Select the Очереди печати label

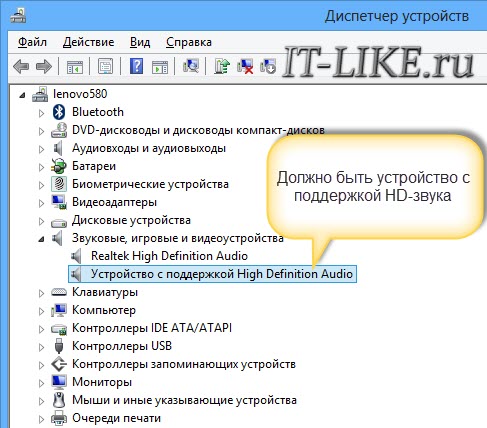(x=116, y=418)
